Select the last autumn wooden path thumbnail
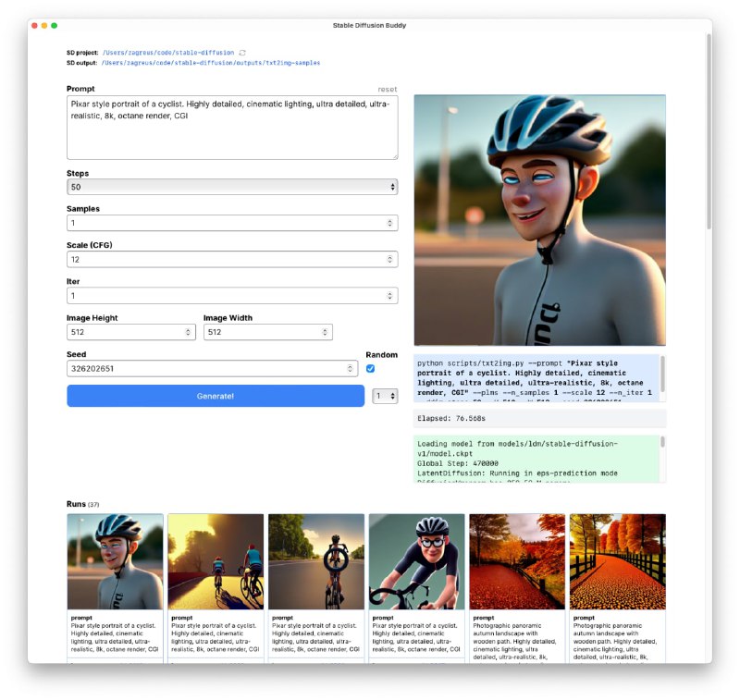Screen dimensions: 740x700 (617, 561)
